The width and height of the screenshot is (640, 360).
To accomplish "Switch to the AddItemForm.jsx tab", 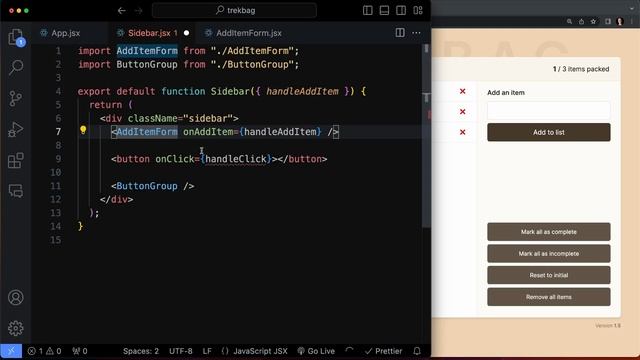I will tap(249, 33).
